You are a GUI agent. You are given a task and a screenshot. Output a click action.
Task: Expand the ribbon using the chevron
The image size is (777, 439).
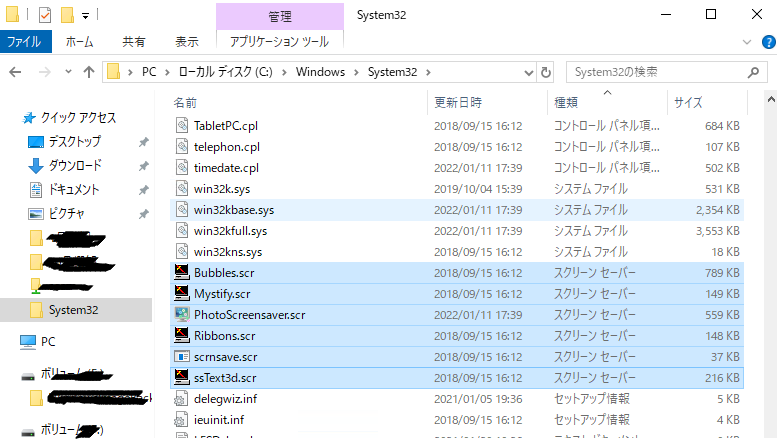[x=747, y=42]
